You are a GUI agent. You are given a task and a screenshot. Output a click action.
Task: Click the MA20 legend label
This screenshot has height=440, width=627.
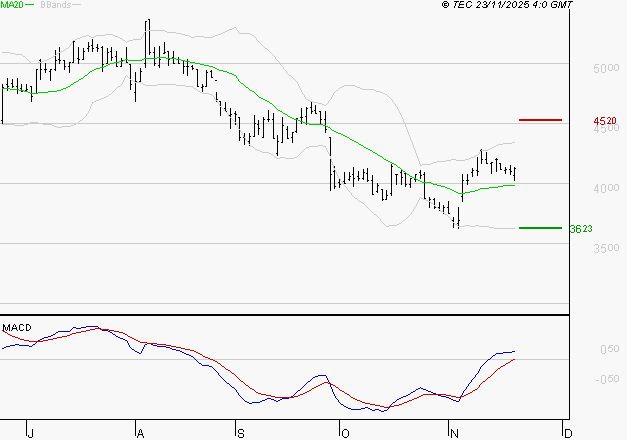[x=12, y=5]
